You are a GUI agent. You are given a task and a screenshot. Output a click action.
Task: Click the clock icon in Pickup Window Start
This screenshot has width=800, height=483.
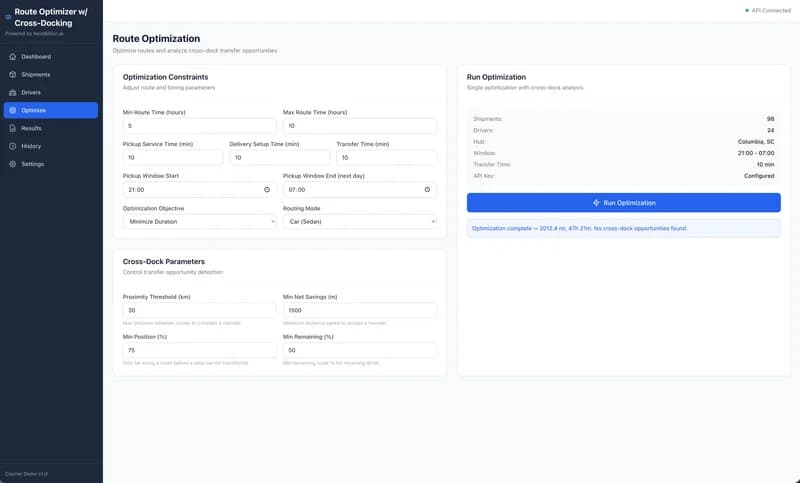click(266, 189)
